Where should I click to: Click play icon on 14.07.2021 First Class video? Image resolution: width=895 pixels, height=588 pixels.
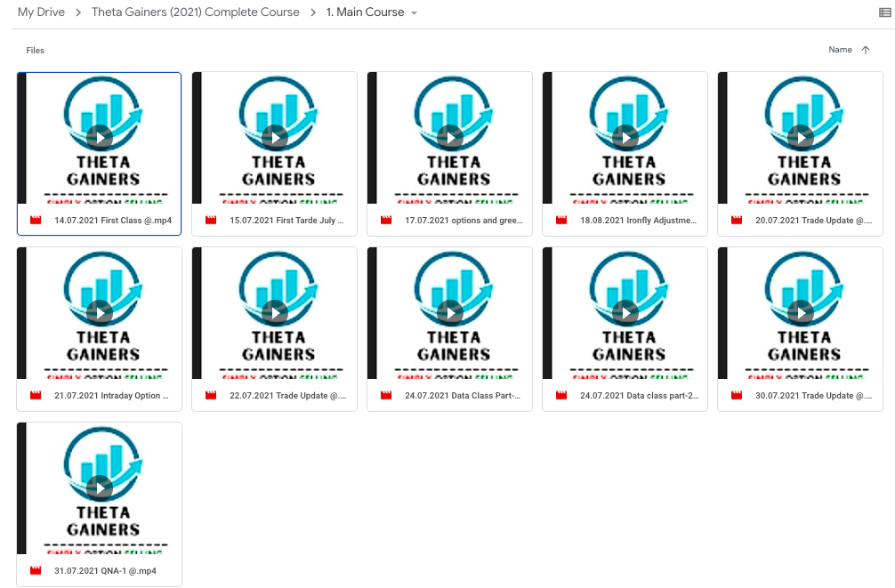pyautogui.click(x=99, y=137)
